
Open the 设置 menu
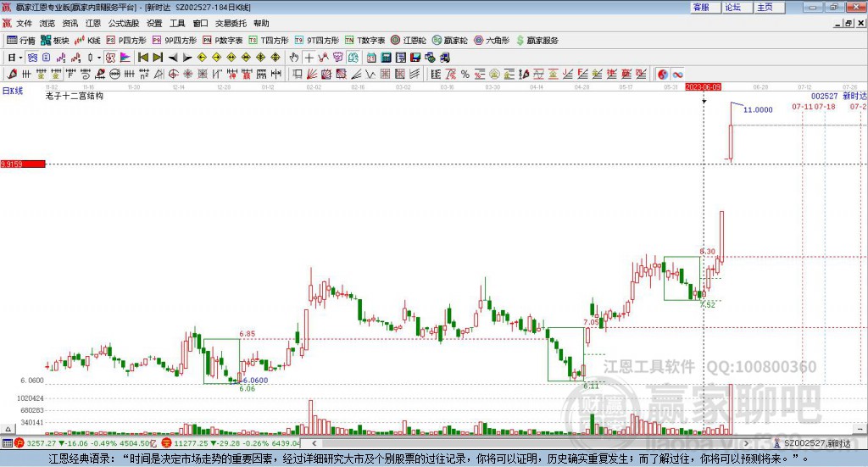coord(154,23)
